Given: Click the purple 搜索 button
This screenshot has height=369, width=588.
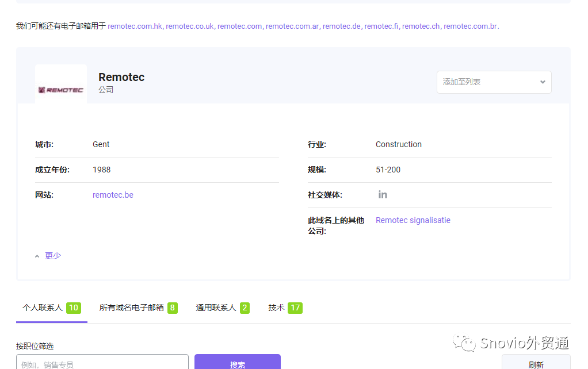Looking at the screenshot, I should (238, 362).
